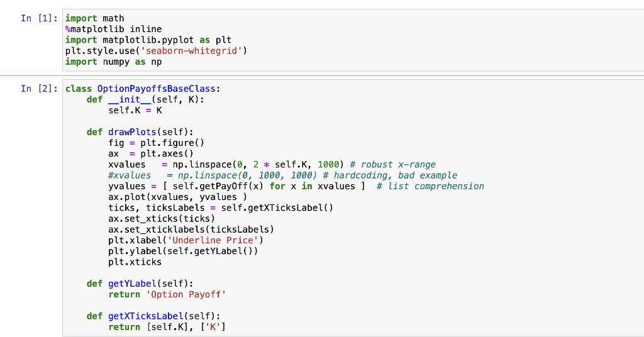
Task: Click 'self.getPayOff(x)' in the yvalues line
Action: (218, 186)
